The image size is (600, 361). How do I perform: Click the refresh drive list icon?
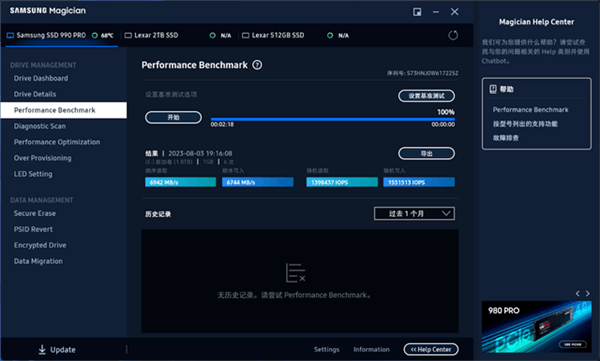pos(453,36)
